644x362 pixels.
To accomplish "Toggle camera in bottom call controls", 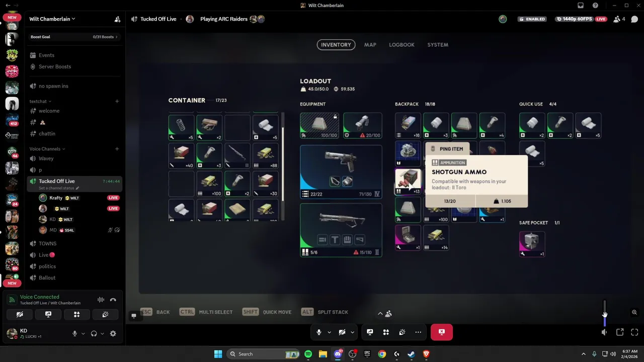I will click(342, 332).
